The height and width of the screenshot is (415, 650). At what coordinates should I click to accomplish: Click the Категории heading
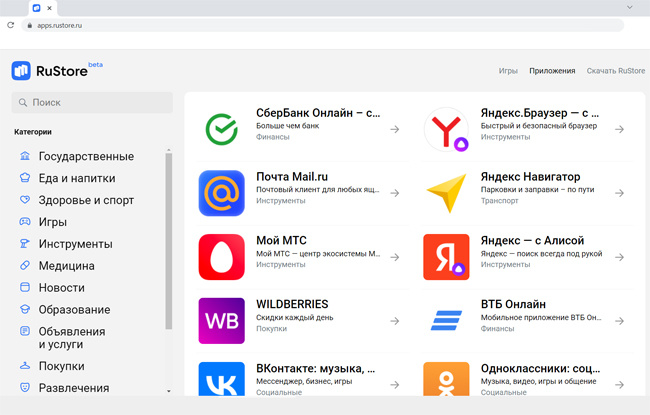pyautogui.click(x=33, y=132)
